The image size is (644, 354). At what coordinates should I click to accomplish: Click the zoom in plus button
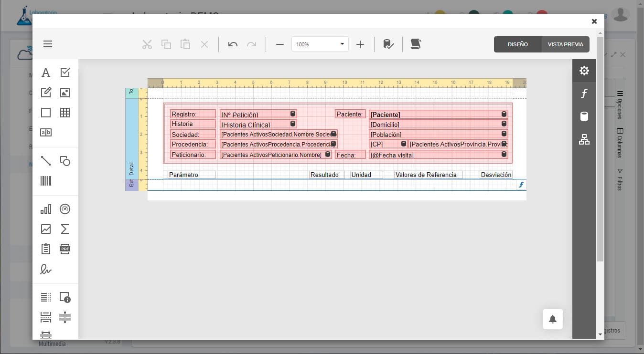click(x=360, y=44)
